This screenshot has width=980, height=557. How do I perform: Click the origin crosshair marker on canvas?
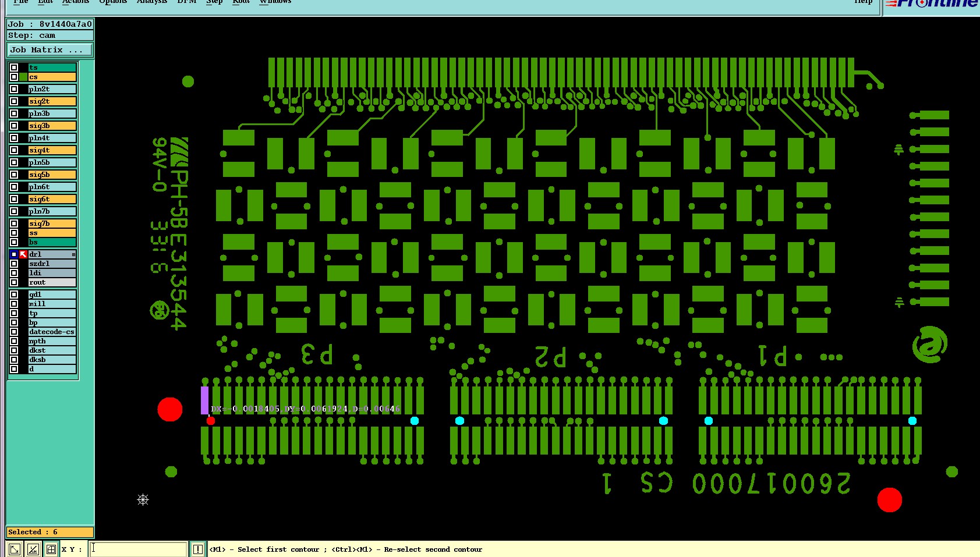[143, 499]
